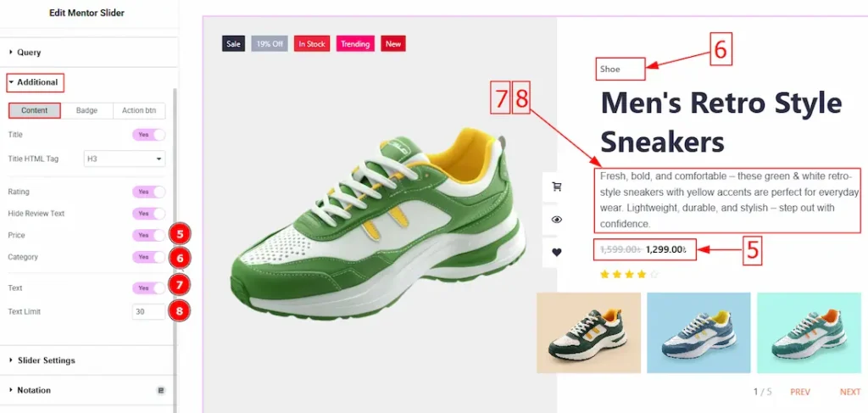
Task: Click the PREV slide link
Action: 800,392
